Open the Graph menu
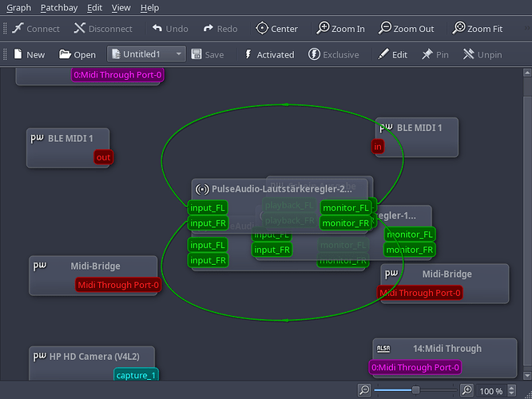The height and width of the screenshot is (399, 532). point(18,7)
